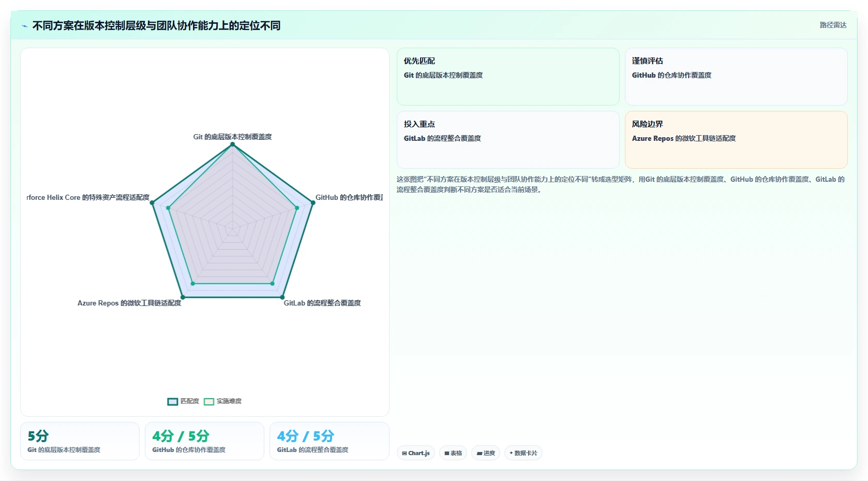Click the 4分 / 5分 score for GitLab

click(x=306, y=436)
